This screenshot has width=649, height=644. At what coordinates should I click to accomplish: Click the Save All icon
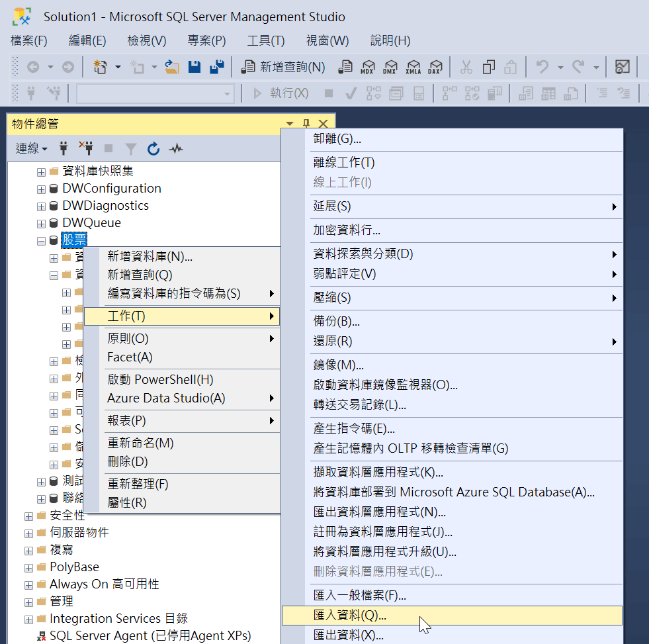click(216, 67)
